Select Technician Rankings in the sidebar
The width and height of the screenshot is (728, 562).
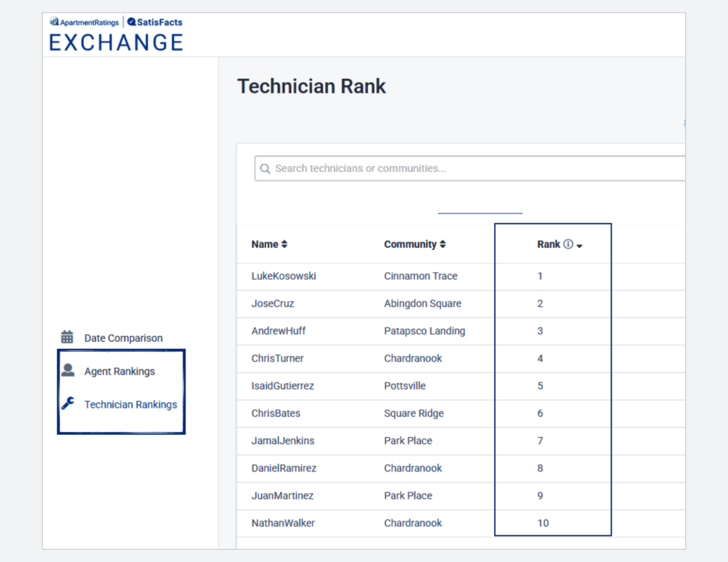coord(131,404)
